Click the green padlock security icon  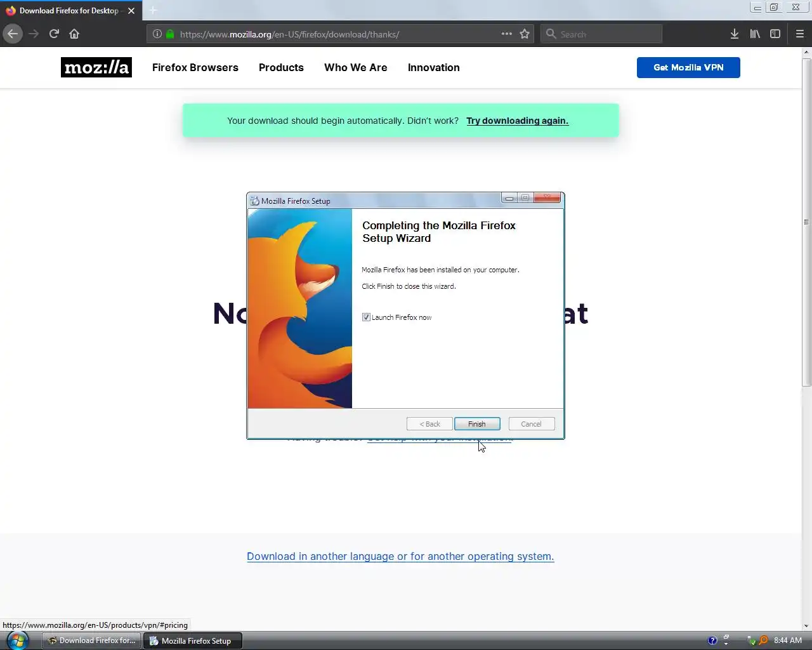pos(170,34)
